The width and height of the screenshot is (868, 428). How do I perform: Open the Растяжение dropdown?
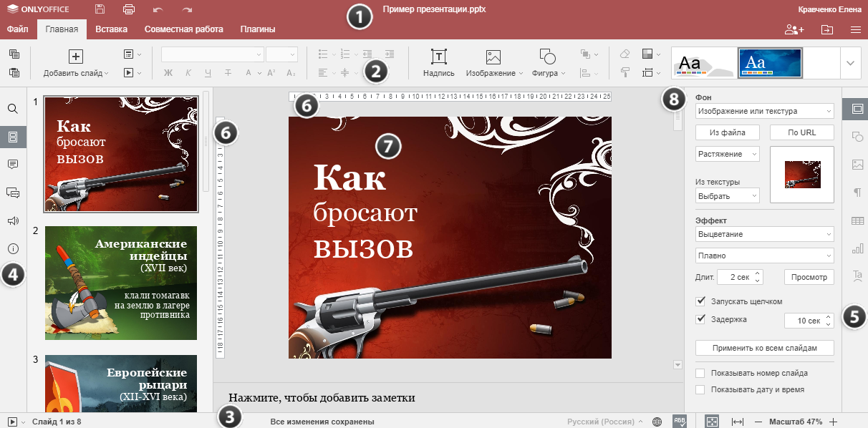[727, 154]
